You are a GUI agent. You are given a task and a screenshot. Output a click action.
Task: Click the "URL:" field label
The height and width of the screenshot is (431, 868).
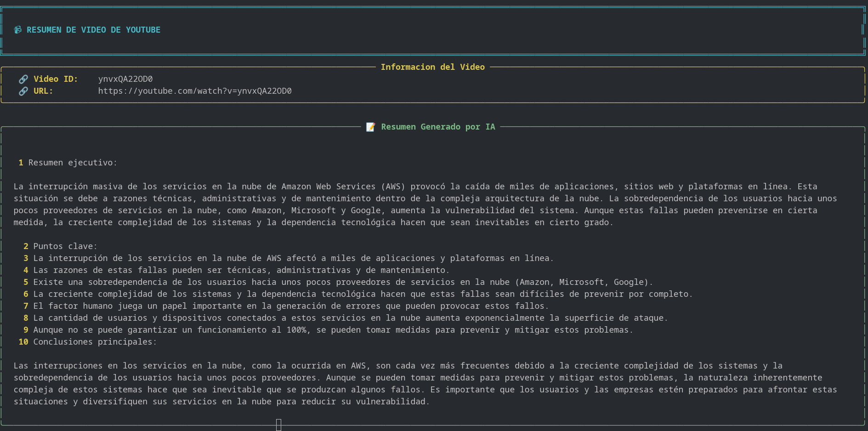point(43,91)
